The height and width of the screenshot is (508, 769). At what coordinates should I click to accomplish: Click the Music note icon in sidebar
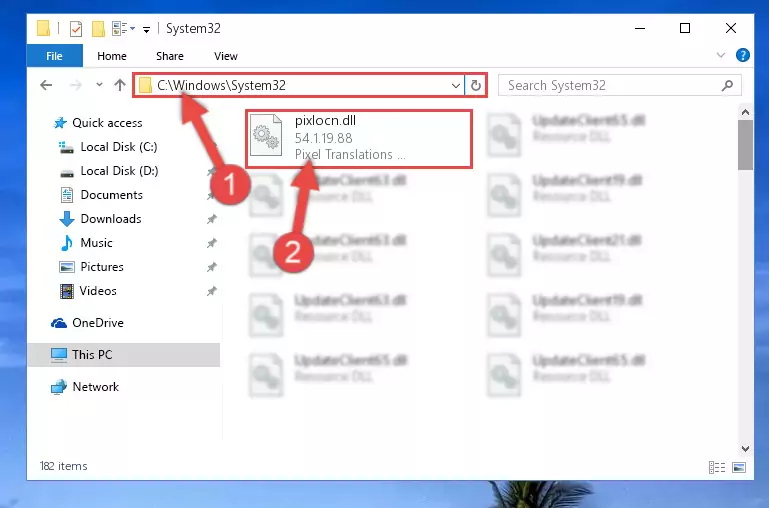[x=67, y=243]
